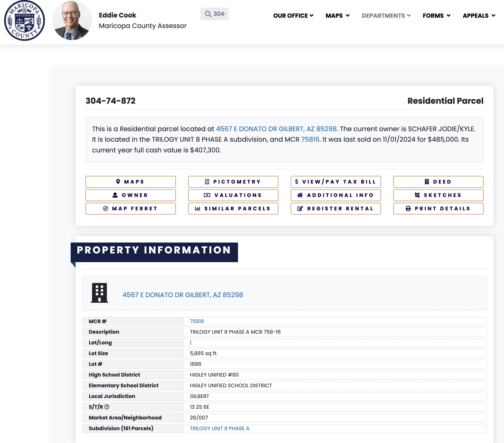Expand the Maps navigation menu

tap(337, 15)
